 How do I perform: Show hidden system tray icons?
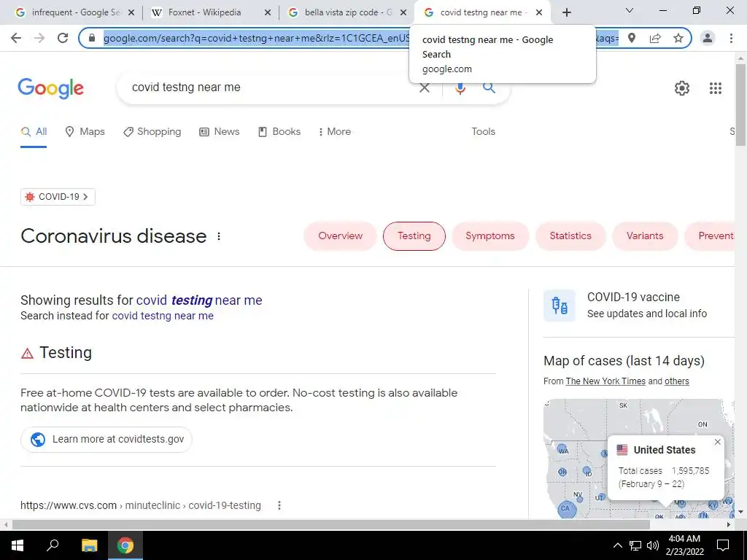pyautogui.click(x=617, y=545)
